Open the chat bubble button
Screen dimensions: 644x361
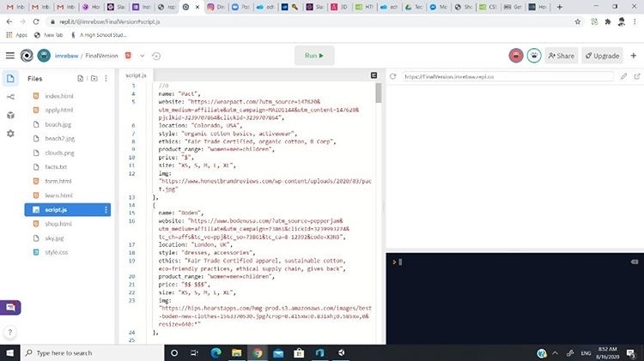click(10, 307)
